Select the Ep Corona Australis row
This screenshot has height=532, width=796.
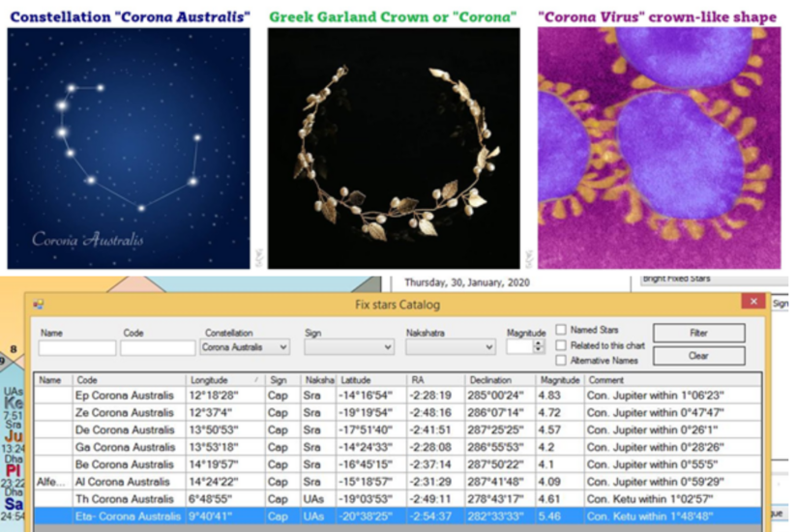coord(126,396)
